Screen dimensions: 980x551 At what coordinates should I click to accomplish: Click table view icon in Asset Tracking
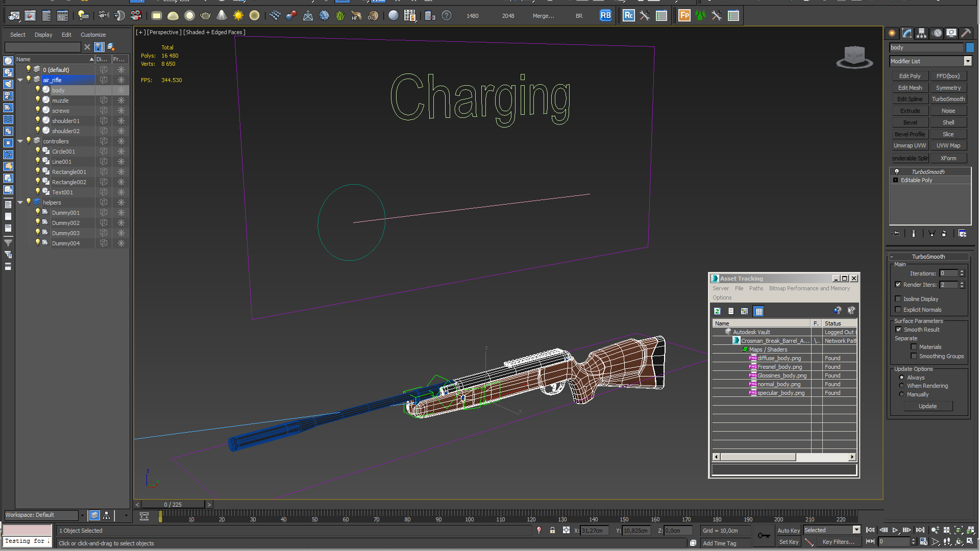coord(759,311)
